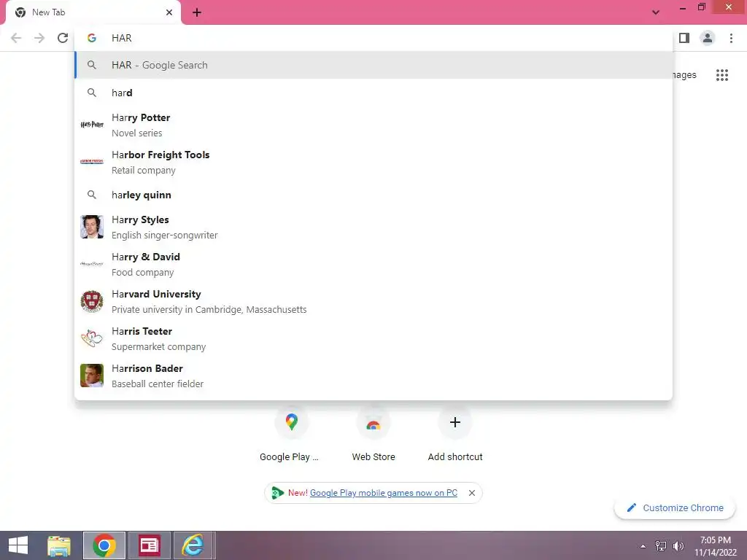Select the New Tab tab
This screenshot has height=560, width=747.
[93, 13]
